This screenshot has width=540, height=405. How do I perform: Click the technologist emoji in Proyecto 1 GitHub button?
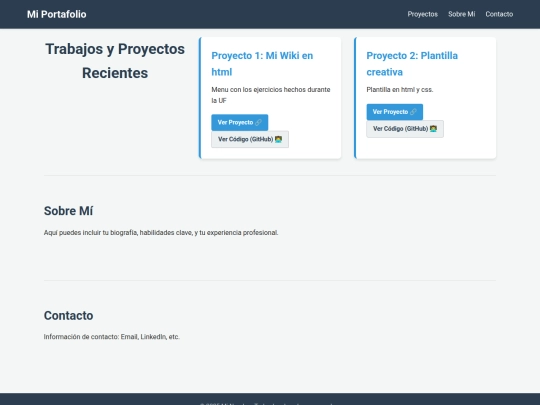pos(278,139)
